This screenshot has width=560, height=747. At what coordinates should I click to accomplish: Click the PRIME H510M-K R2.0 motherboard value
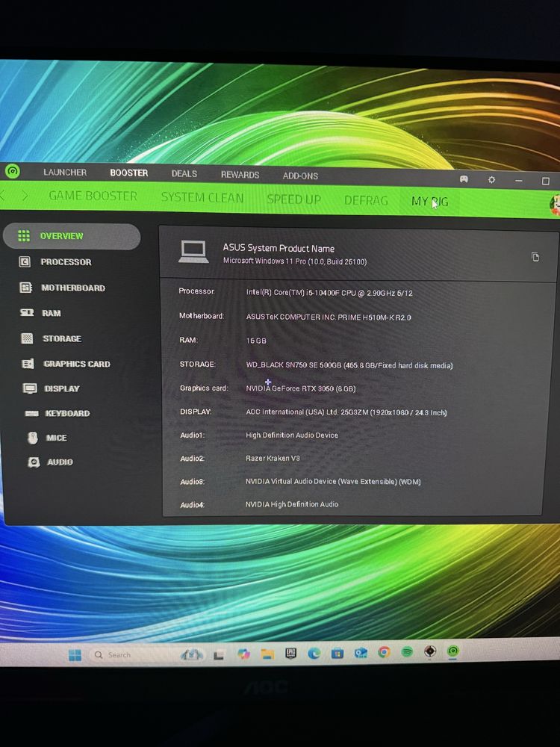tap(329, 317)
